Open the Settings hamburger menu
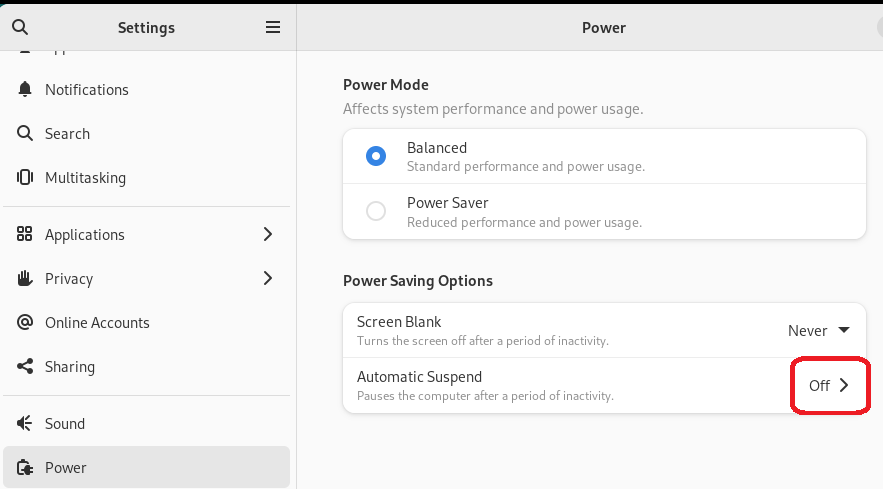883x489 pixels. pyautogui.click(x=273, y=27)
